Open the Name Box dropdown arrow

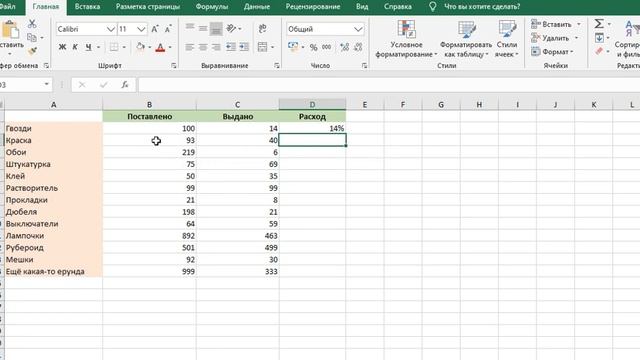pyautogui.click(x=47, y=84)
